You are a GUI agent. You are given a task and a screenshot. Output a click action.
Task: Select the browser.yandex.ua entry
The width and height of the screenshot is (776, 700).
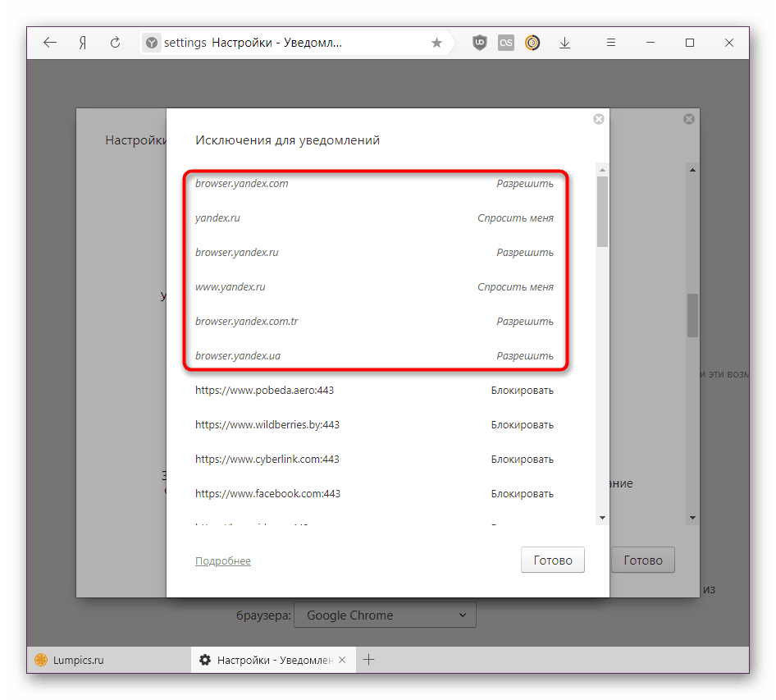(x=238, y=356)
